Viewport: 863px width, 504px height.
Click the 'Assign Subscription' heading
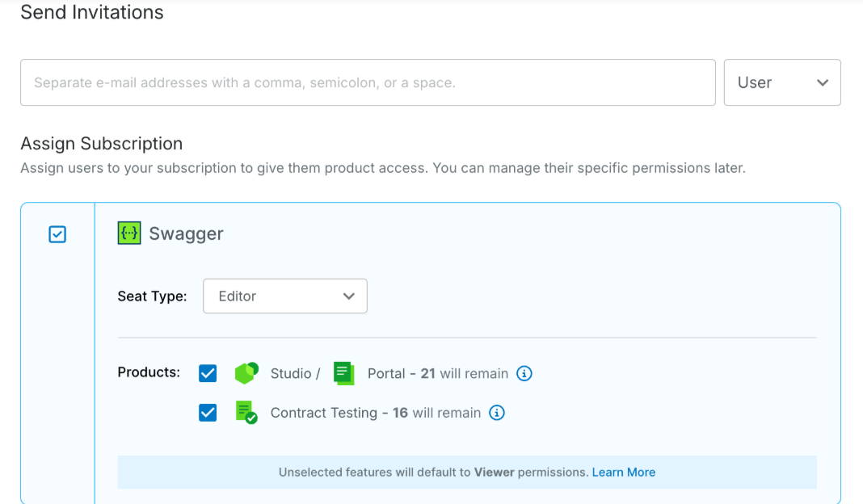tap(101, 144)
